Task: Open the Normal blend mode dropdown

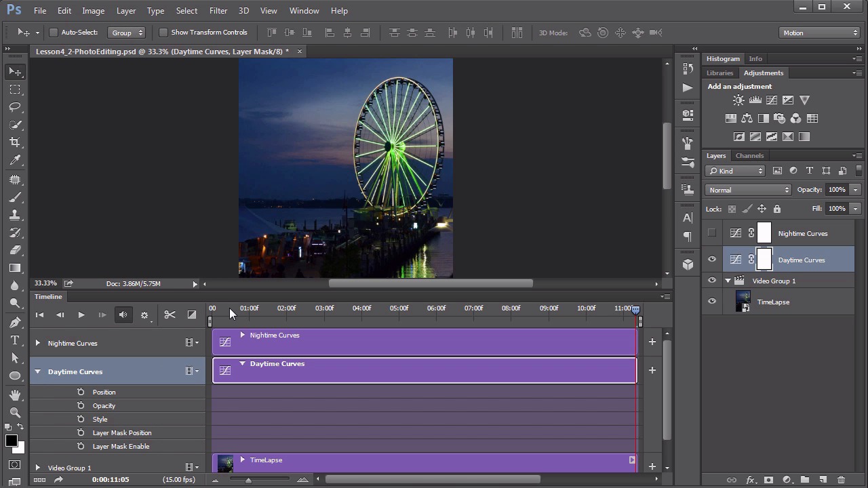Action: click(748, 190)
